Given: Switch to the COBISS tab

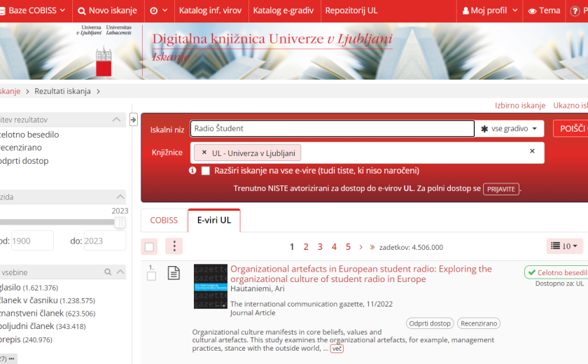Looking at the screenshot, I should coord(164,220).
